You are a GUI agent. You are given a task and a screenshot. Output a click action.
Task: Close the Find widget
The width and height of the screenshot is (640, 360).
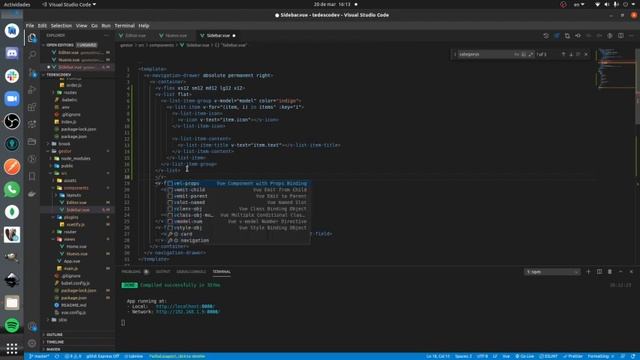pos(586,54)
